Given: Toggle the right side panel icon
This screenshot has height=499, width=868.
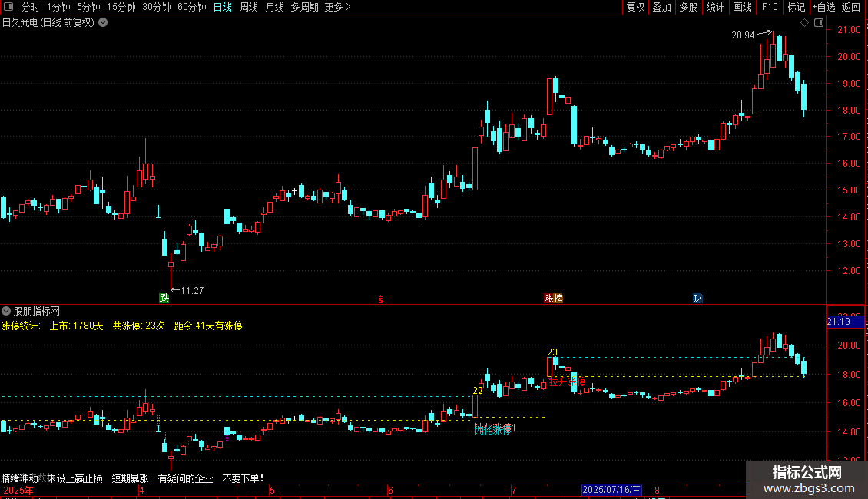Looking at the screenshot, I should tap(819, 23).
